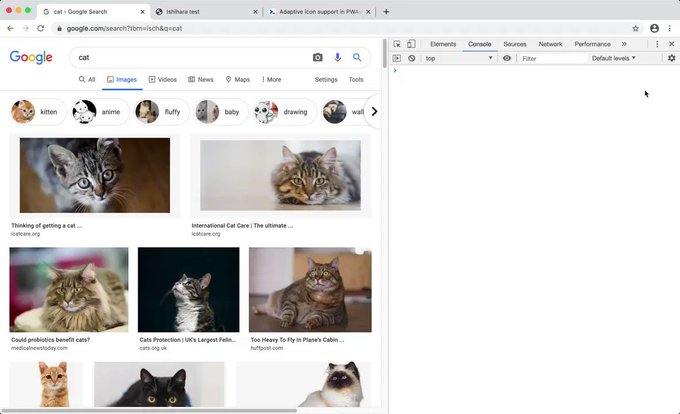Click the baby suggestion chip

[x=221, y=112]
